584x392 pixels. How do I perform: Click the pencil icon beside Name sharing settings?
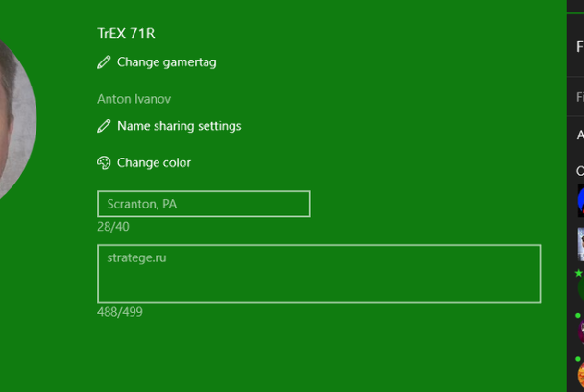104,126
